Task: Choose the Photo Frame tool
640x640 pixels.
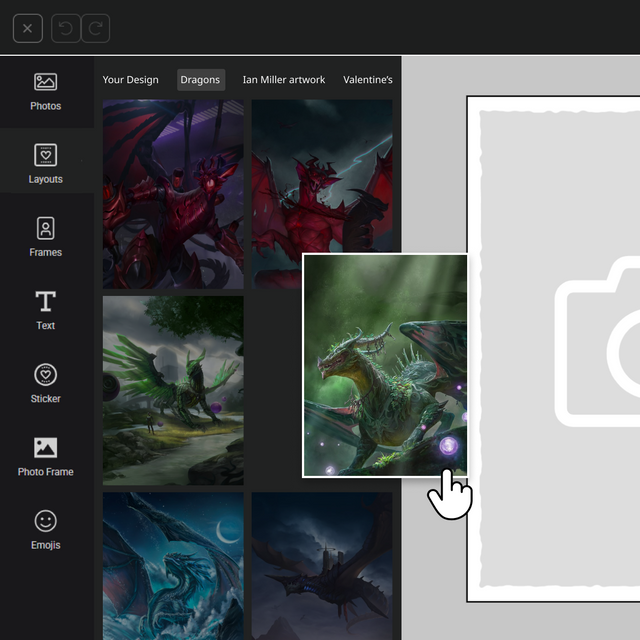Action: coord(45,456)
